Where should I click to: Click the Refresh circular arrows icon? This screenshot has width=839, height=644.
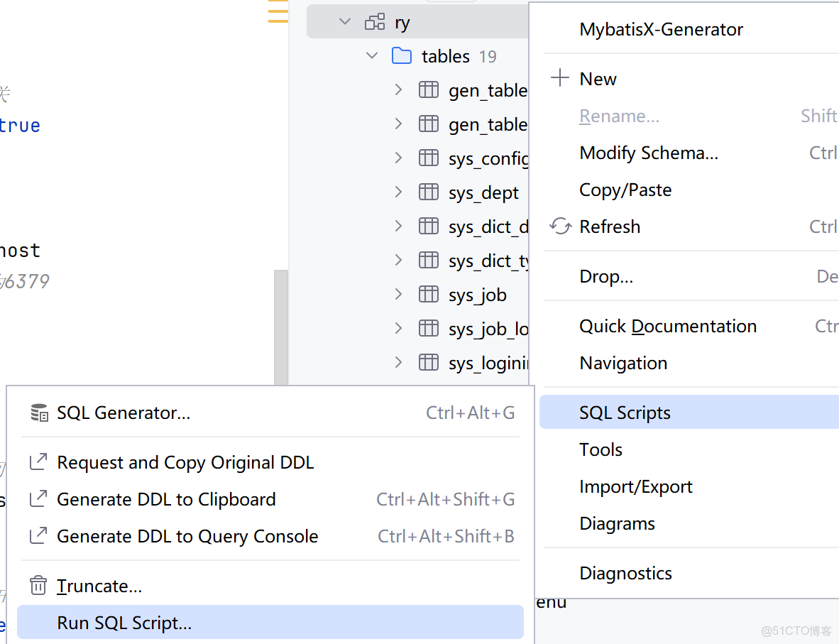tap(560, 226)
